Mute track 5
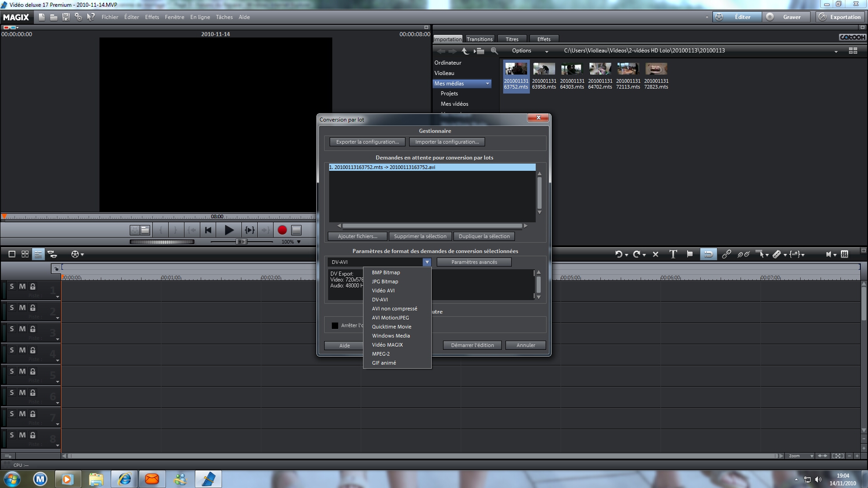 [x=22, y=371]
